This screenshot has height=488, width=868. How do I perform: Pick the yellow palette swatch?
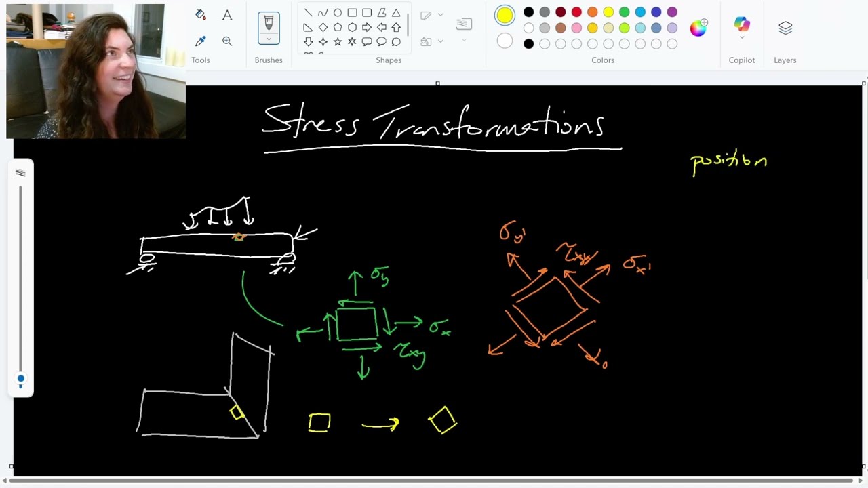click(x=608, y=12)
